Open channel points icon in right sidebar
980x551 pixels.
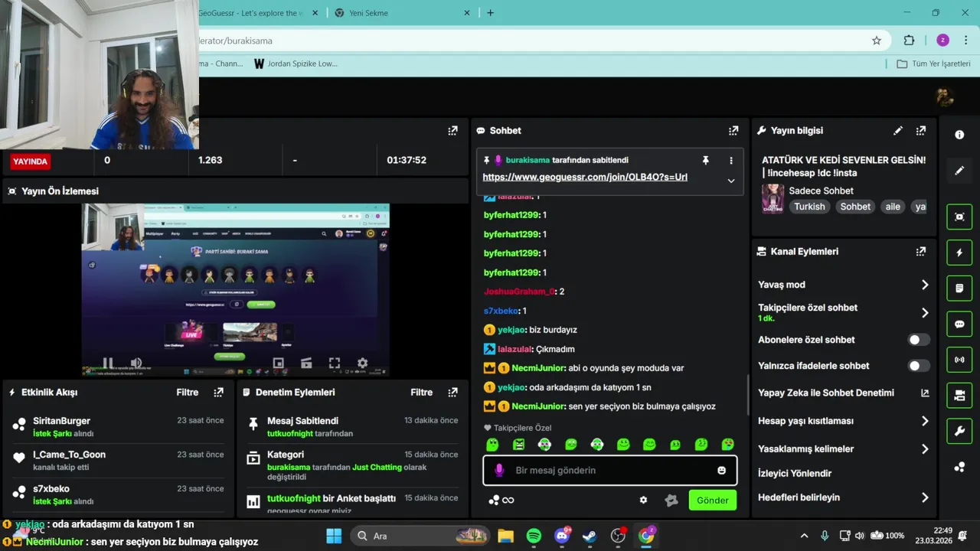959,467
